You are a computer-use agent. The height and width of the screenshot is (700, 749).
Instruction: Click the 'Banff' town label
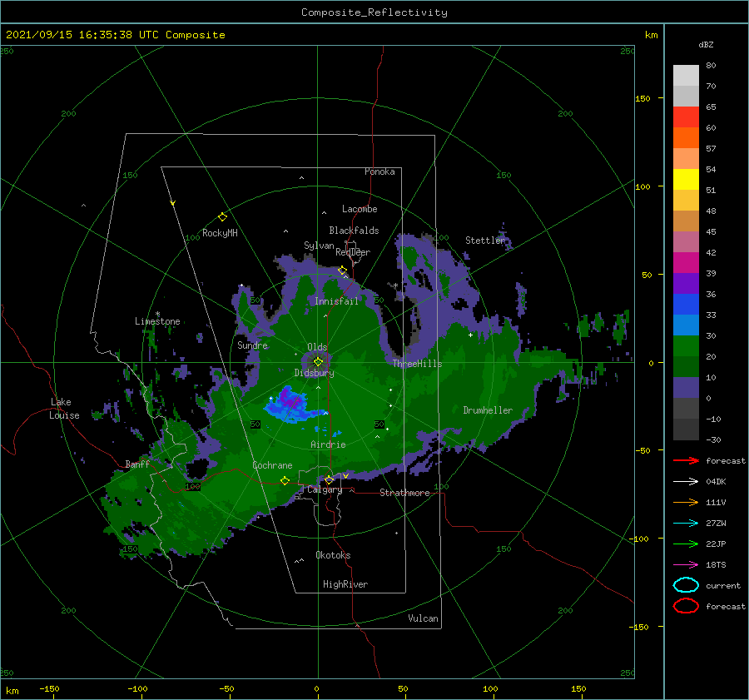(x=137, y=464)
